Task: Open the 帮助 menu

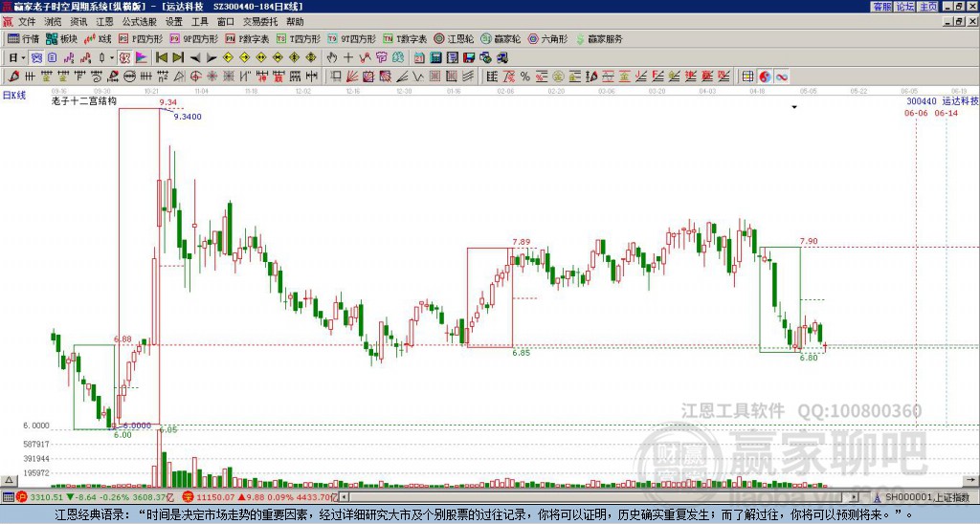Action: point(295,22)
